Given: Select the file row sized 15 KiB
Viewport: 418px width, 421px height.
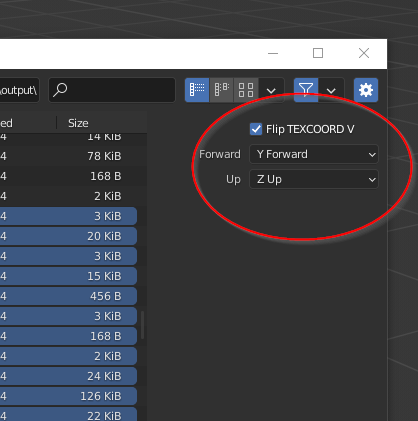Looking at the screenshot, I should tap(68, 276).
